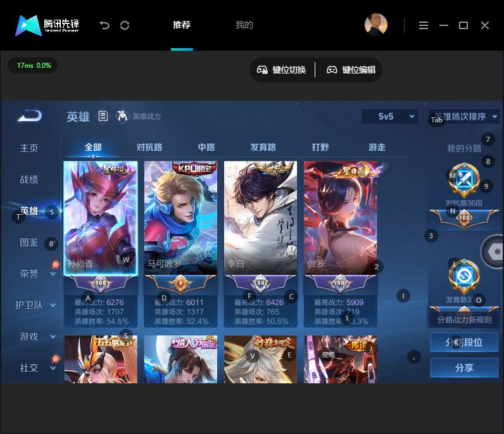Open the 5v5 mode dropdown
504x434 pixels.
click(390, 117)
